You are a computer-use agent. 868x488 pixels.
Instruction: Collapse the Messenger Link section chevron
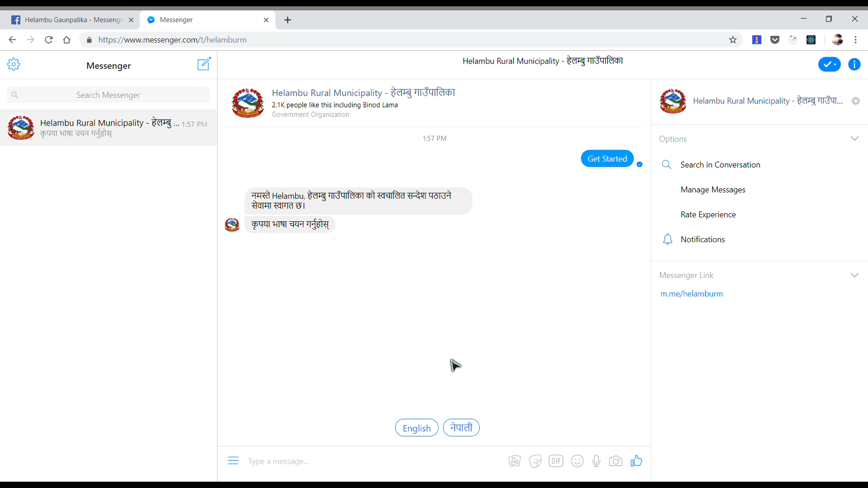click(854, 275)
